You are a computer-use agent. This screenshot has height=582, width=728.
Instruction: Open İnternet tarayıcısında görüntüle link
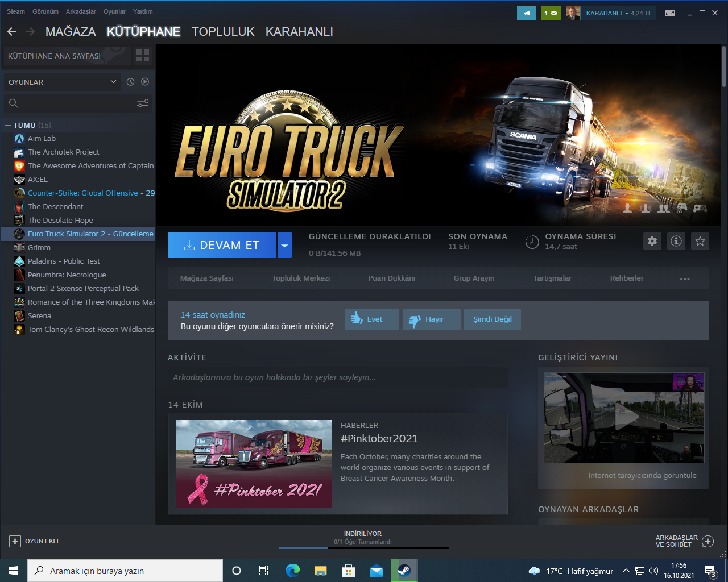tap(642, 476)
